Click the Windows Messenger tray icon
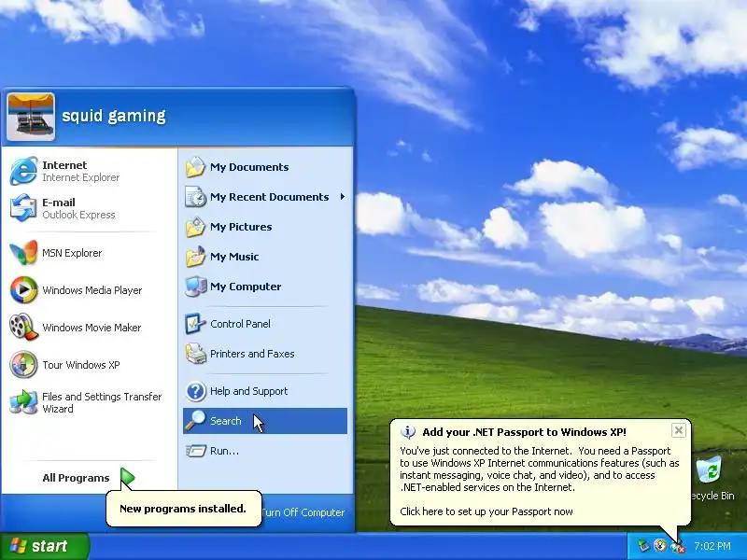The image size is (747, 560). pyautogui.click(x=678, y=546)
